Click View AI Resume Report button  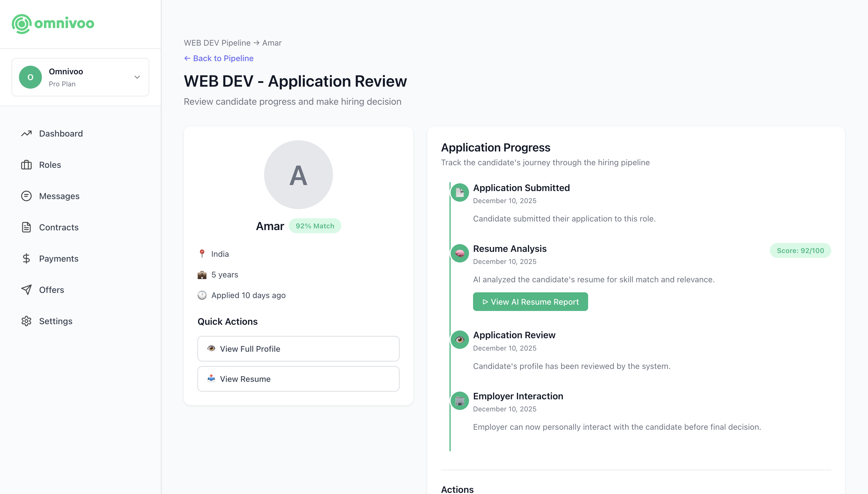point(530,302)
